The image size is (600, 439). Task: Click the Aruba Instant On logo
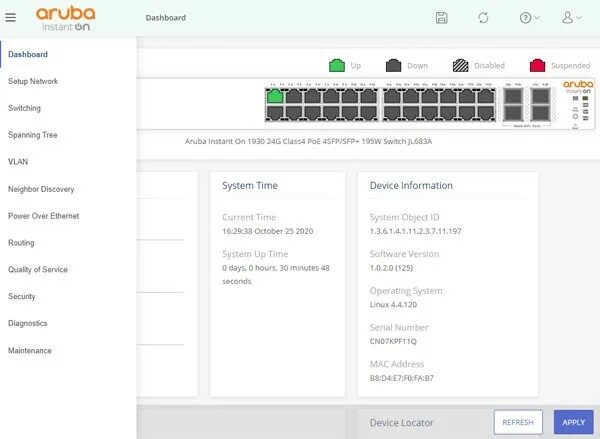click(x=65, y=18)
